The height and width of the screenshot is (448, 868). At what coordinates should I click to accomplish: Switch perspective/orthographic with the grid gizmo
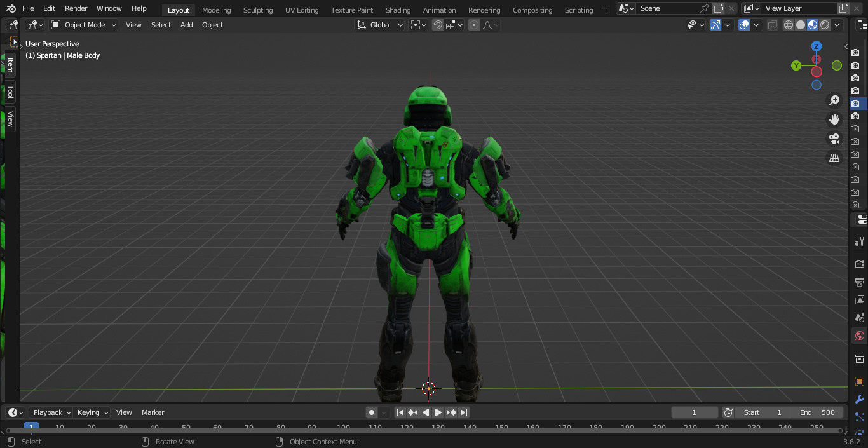coord(834,158)
